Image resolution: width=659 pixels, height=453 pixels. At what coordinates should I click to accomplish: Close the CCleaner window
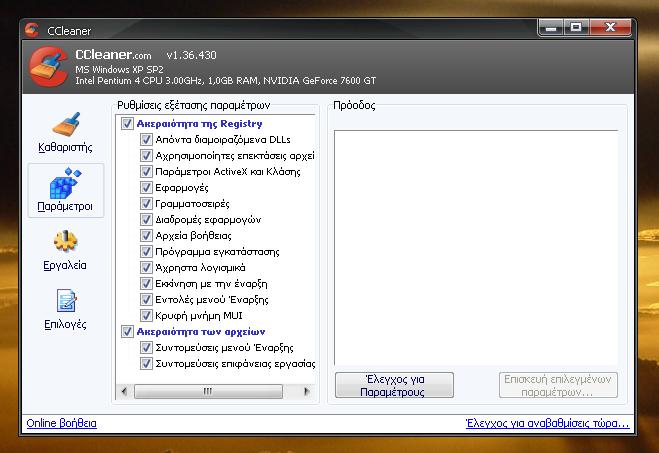610,28
